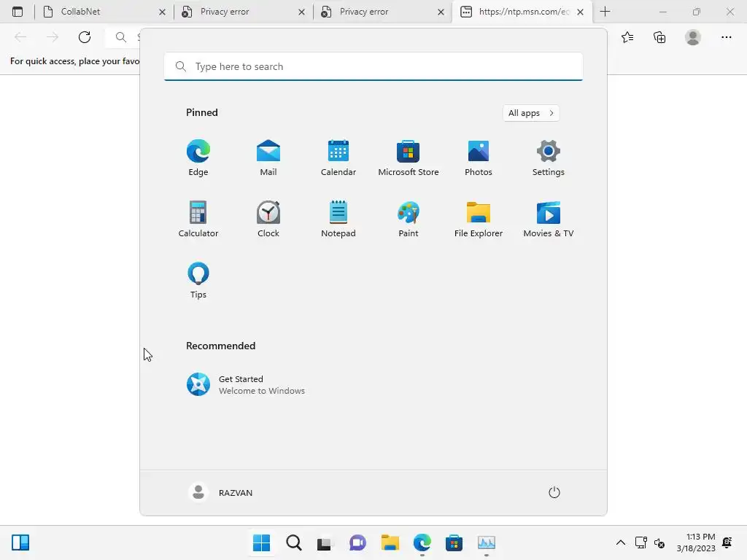Launch the Photos app
Screen dimensions: 747x560
click(479, 157)
